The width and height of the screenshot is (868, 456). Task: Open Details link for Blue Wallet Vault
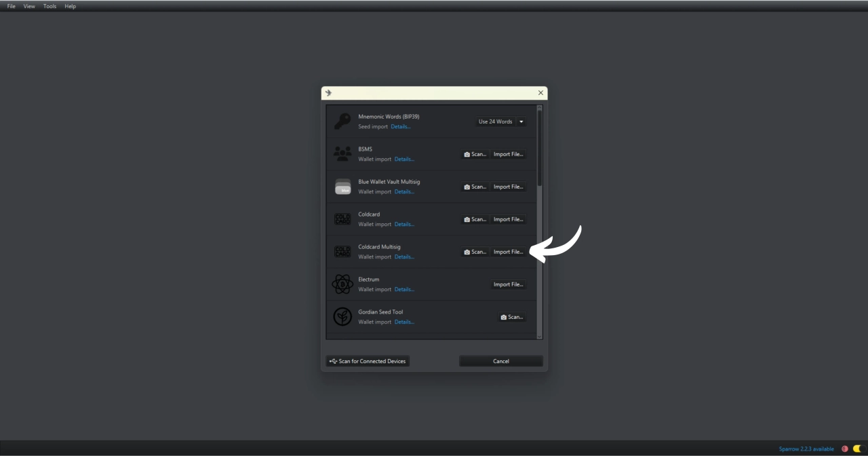(404, 192)
